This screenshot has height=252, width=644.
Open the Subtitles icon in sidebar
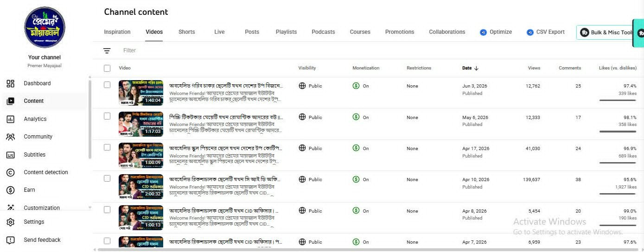point(10,155)
